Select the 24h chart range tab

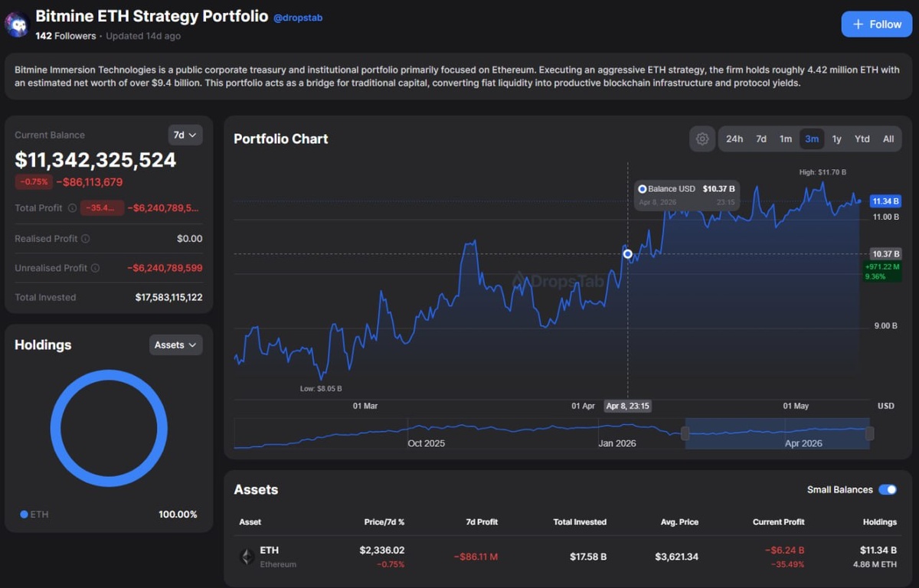734,139
